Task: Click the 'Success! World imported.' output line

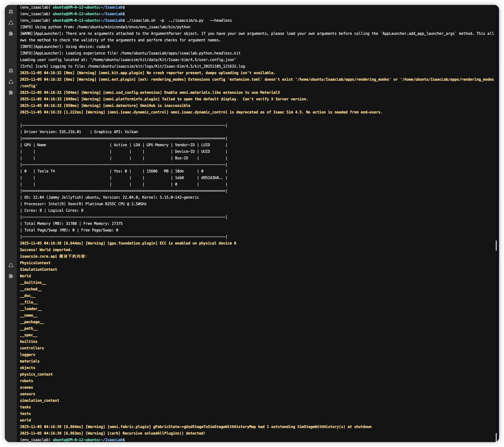Action: 46,250
